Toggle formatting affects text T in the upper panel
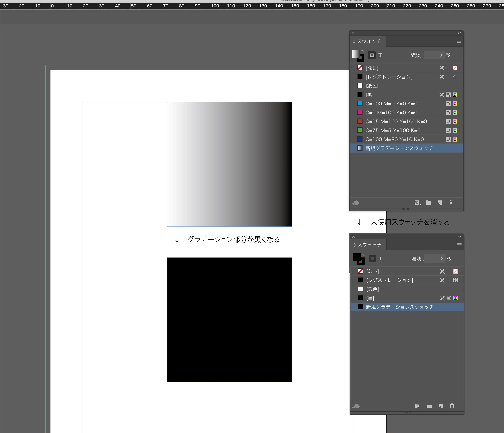504x433 pixels. (380, 55)
